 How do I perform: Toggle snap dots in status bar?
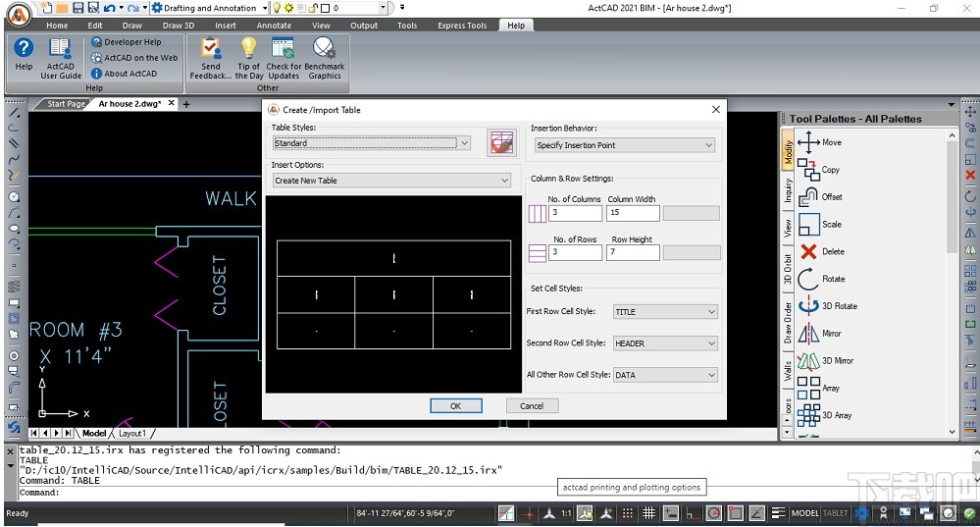click(628, 513)
